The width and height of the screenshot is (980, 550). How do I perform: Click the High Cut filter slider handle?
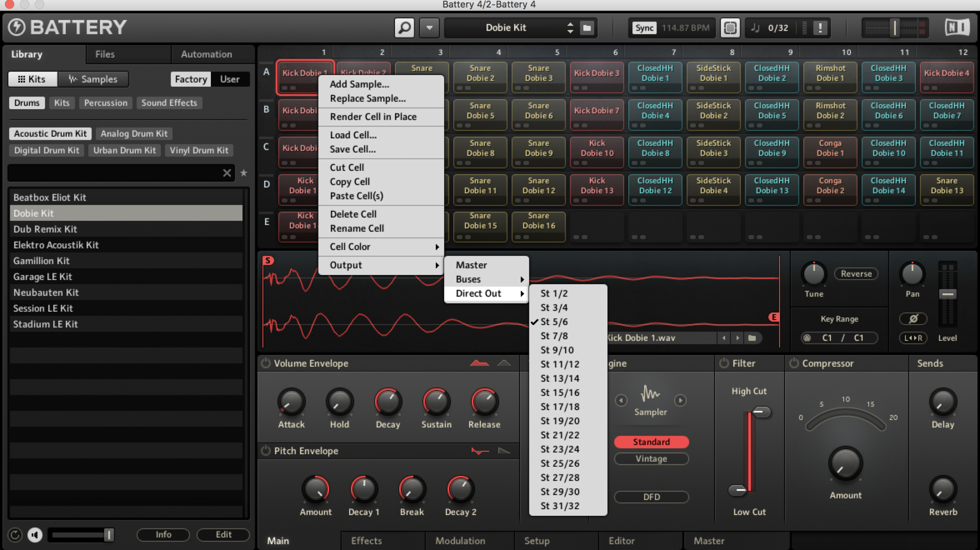[761, 412]
